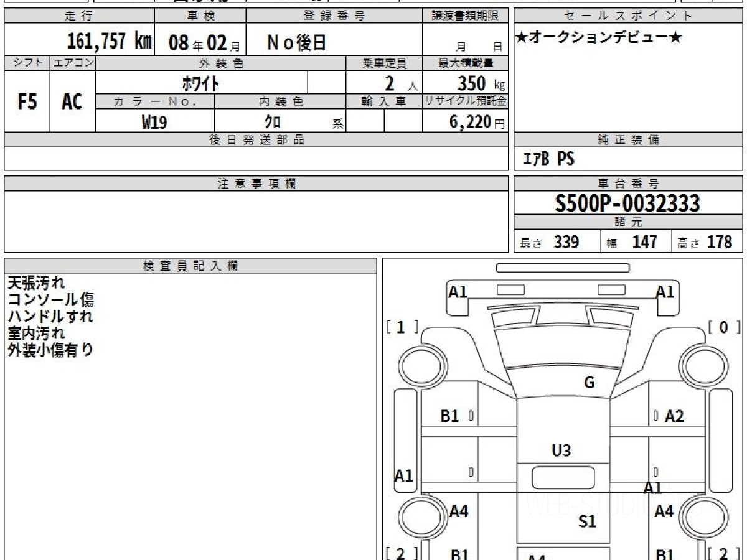Select the 外装色 header

(221, 63)
